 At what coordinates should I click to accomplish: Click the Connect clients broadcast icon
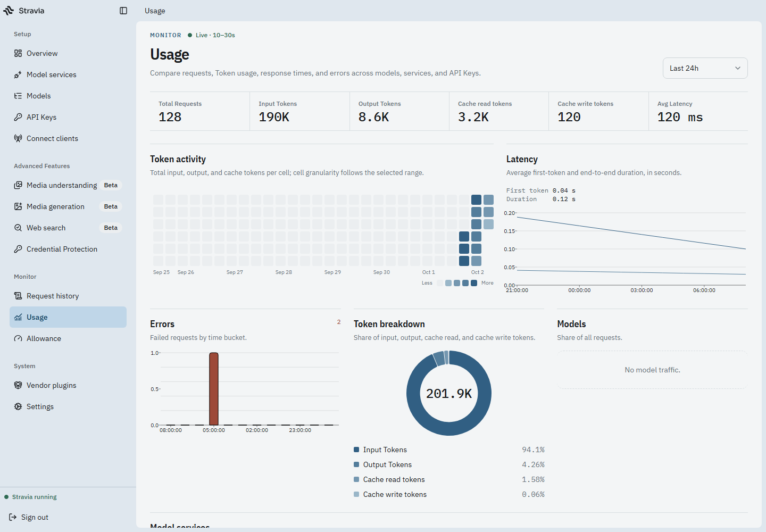pos(18,138)
